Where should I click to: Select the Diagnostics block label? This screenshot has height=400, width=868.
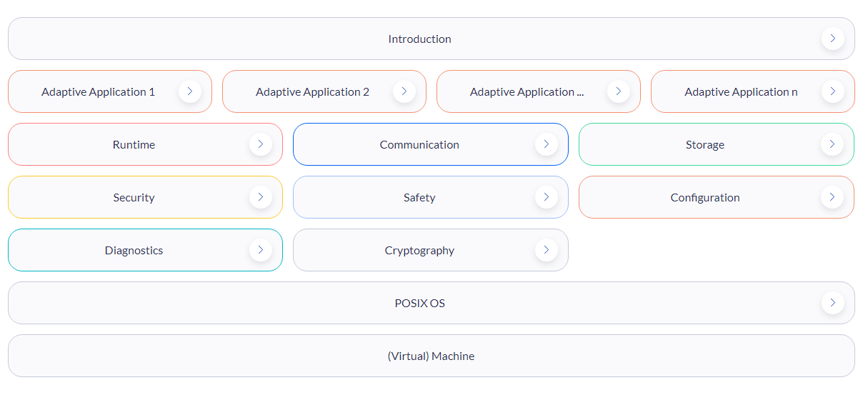(x=134, y=251)
